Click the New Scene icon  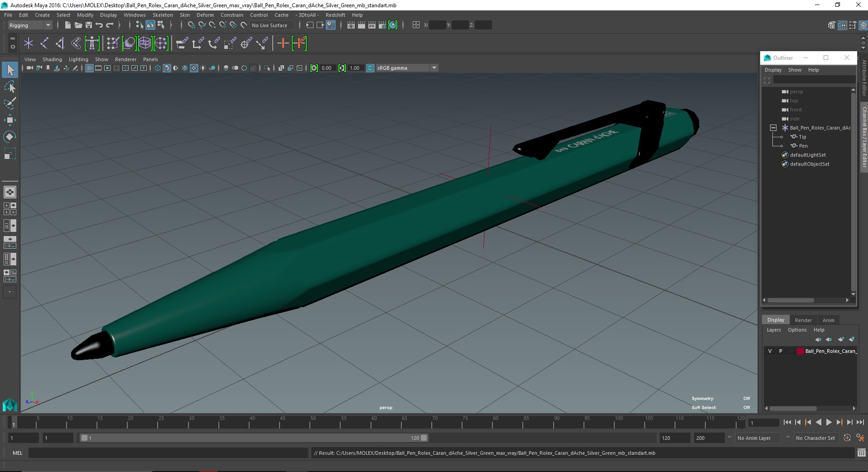click(68, 25)
